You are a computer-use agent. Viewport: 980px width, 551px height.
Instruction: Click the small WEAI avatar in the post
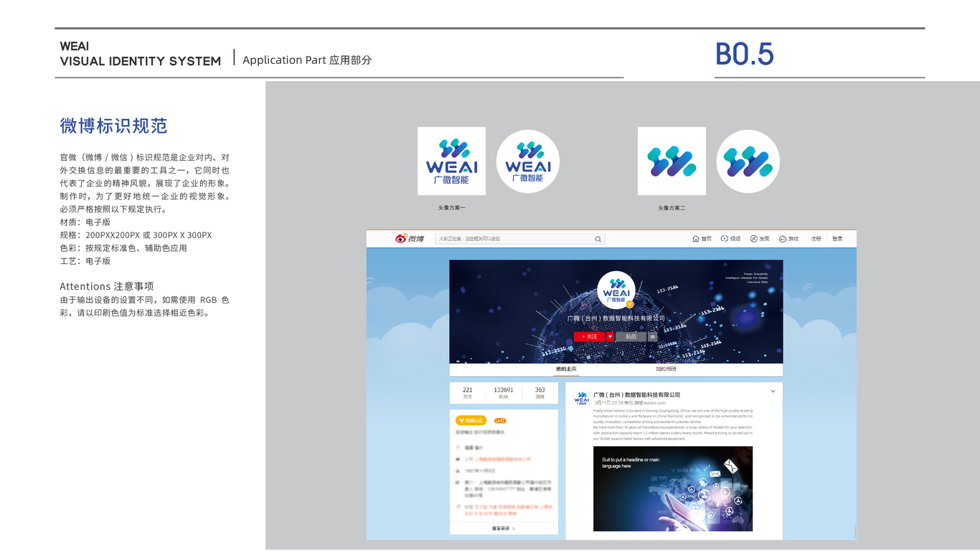point(582,398)
